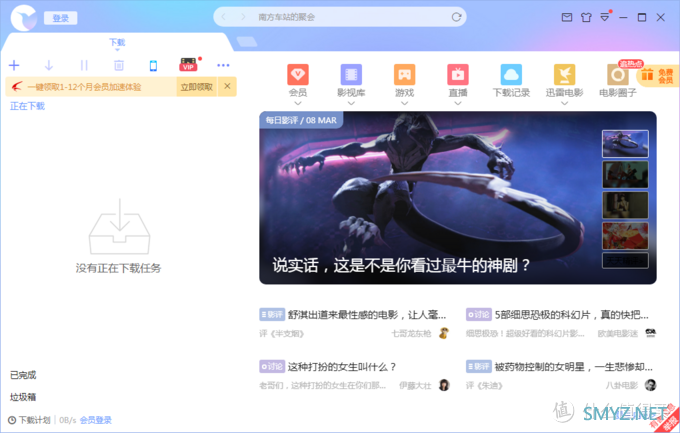Click the 直播 live stream icon
The height and width of the screenshot is (433, 680).
click(x=458, y=75)
